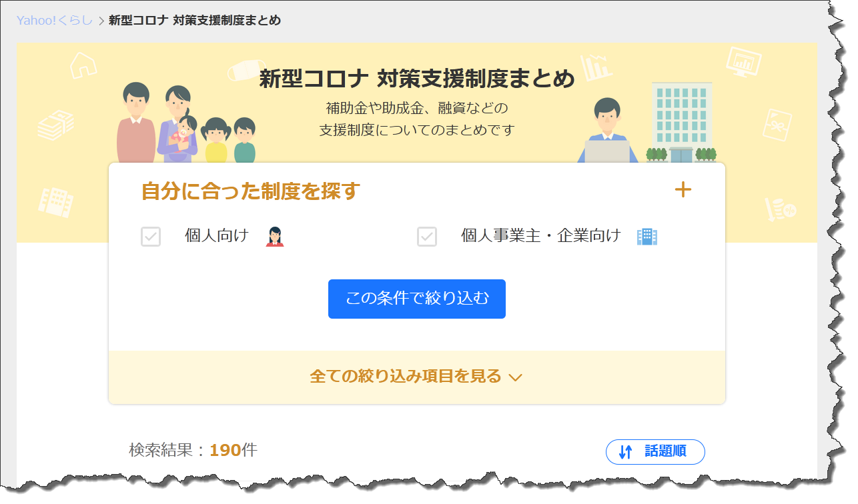Click the stacked money icon in banner
The width and height of the screenshot is (858, 504).
55,125
